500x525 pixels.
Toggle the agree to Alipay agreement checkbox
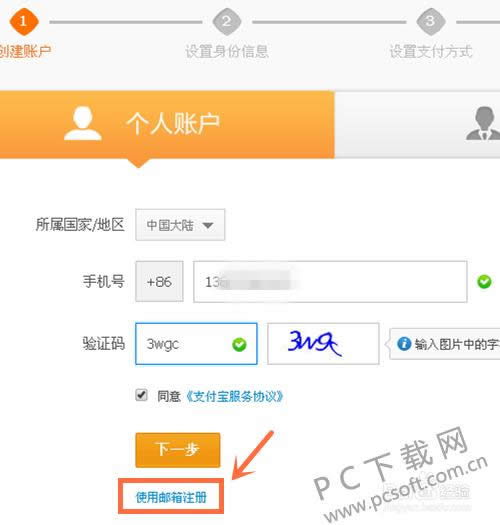[141, 395]
